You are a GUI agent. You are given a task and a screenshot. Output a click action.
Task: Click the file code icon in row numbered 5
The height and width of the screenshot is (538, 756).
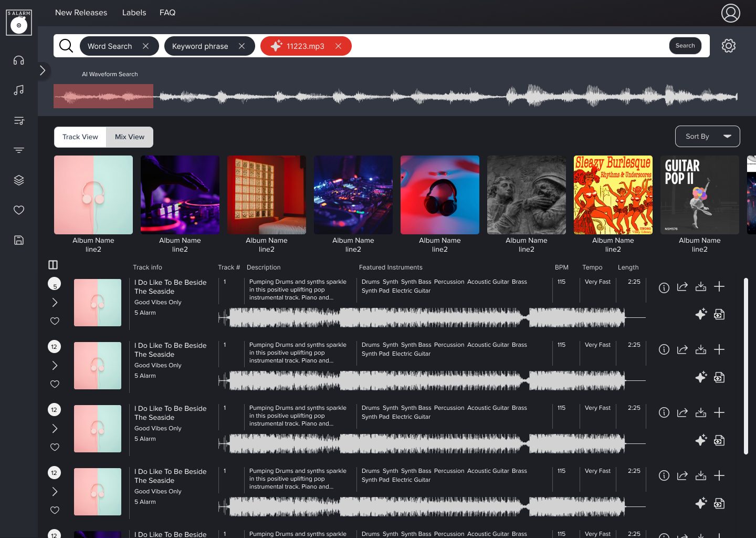[719, 314]
